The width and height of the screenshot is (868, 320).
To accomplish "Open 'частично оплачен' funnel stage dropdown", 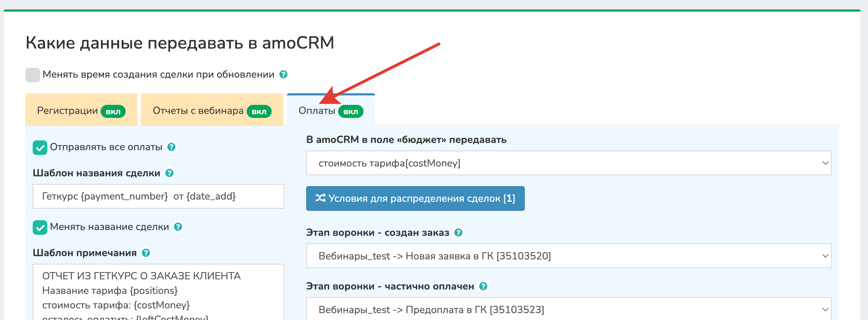I will (x=568, y=309).
